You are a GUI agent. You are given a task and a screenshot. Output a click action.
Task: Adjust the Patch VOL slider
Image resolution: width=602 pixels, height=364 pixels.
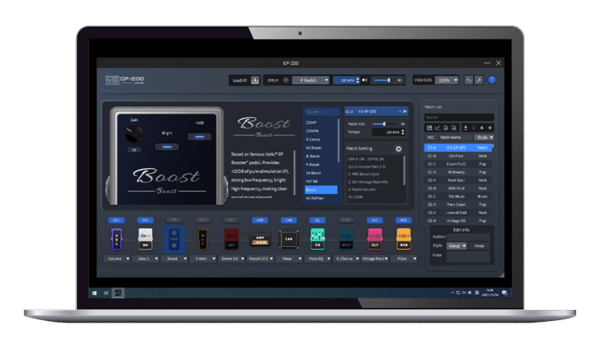coord(386,124)
